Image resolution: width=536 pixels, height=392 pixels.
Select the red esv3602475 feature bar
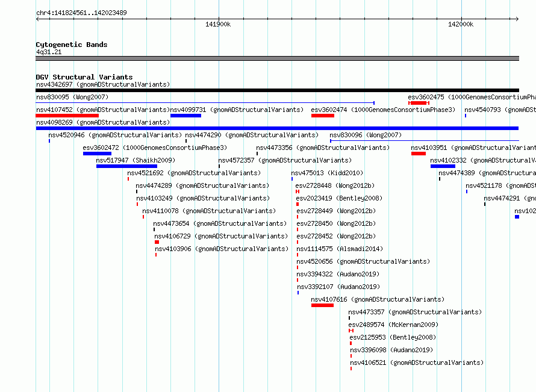tap(419, 103)
